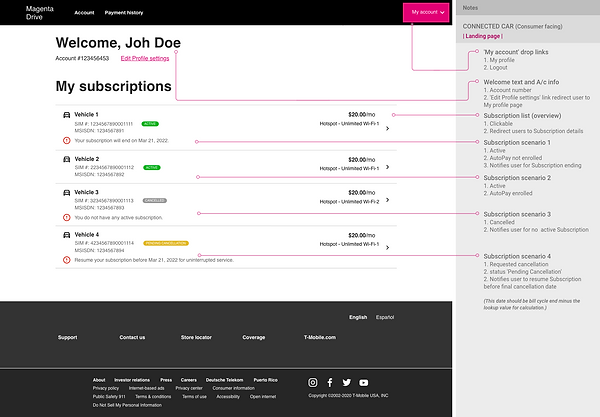Image resolution: width=600 pixels, height=417 pixels.
Task: Open Public Safety 911 link
Action: click(109, 396)
